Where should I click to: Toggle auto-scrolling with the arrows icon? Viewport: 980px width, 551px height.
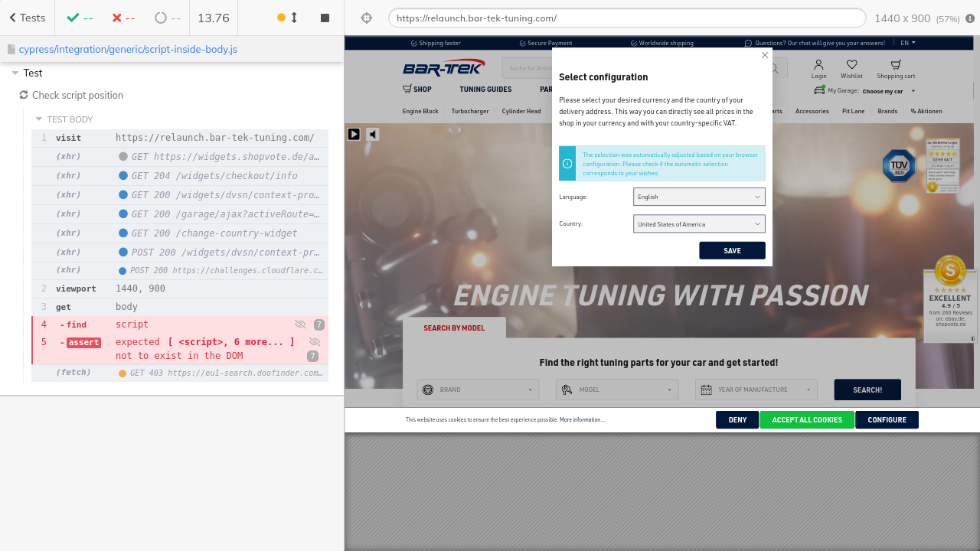294,18
